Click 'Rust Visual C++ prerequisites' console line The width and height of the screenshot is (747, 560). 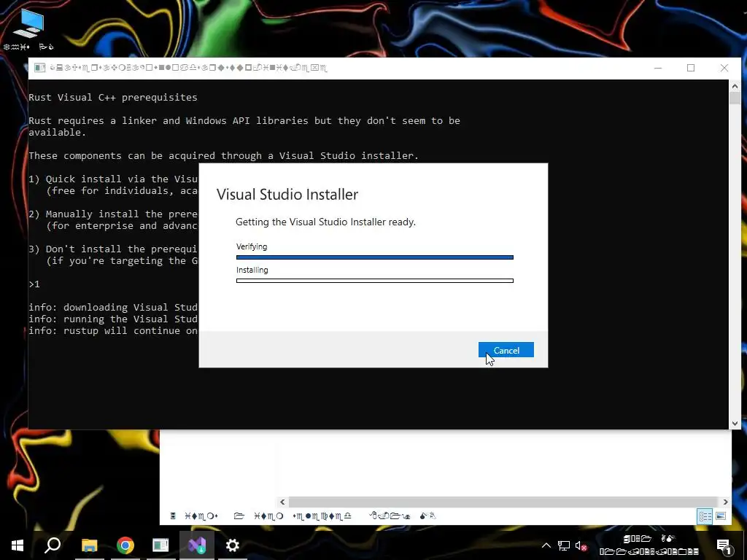(x=113, y=97)
